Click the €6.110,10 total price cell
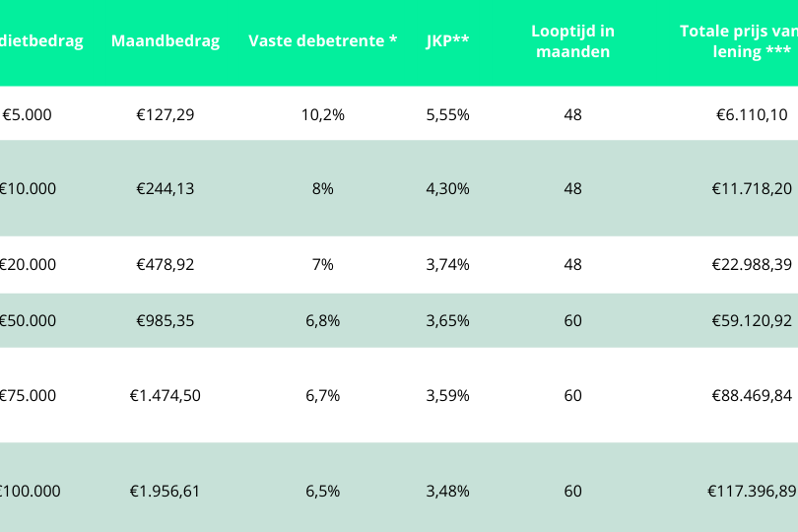The image size is (798, 532). pyautogui.click(x=752, y=114)
